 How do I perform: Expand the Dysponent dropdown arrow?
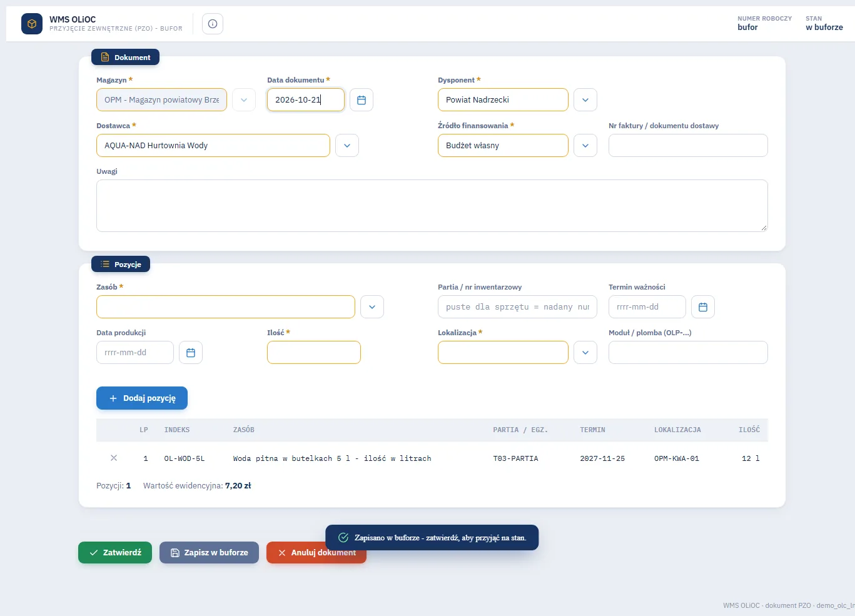(585, 100)
